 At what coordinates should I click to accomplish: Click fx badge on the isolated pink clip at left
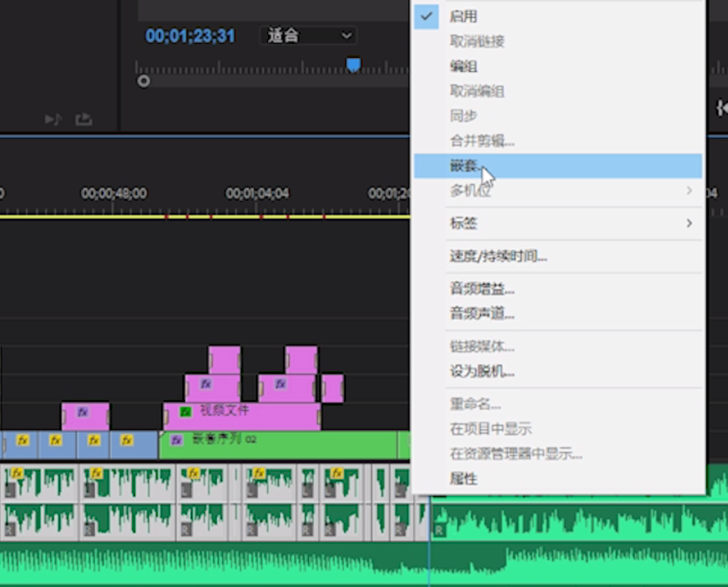click(x=83, y=412)
